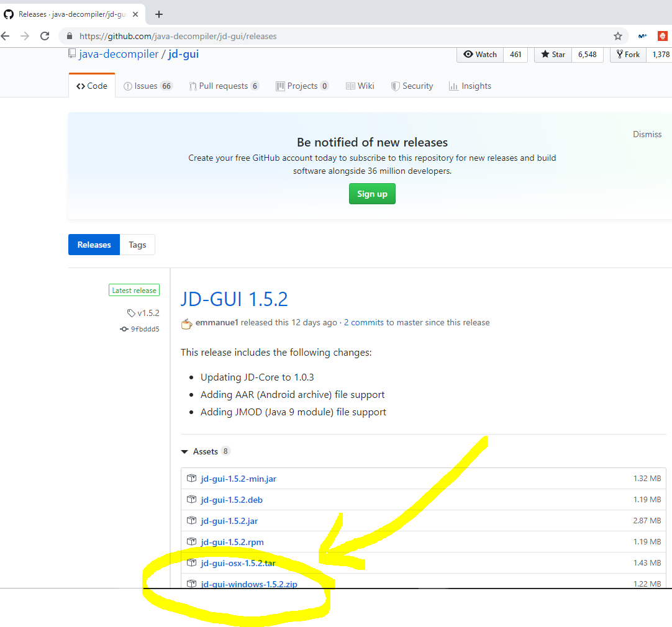
Task: Open commit 9fbddd5
Action: point(144,329)
